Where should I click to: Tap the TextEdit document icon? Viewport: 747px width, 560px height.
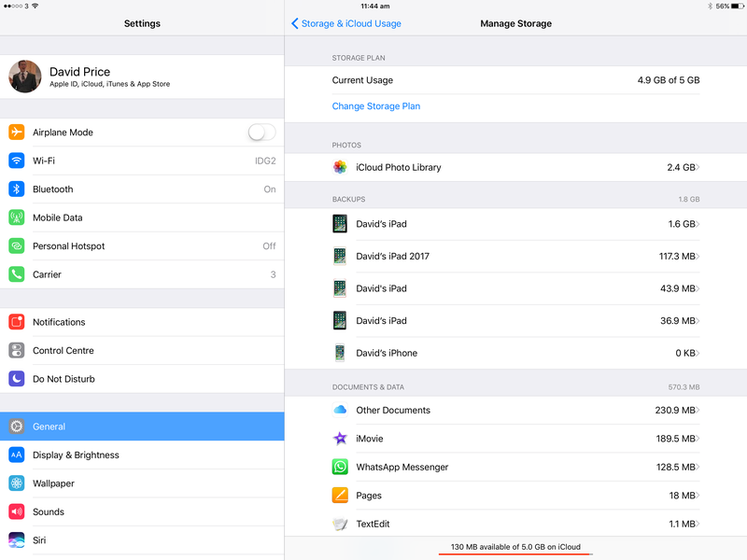click(x=340, y=524)
